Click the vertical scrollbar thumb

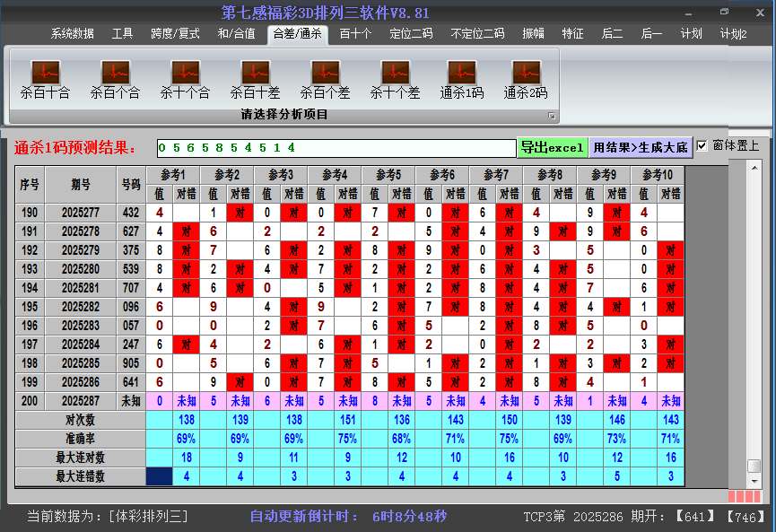[754, 466]
